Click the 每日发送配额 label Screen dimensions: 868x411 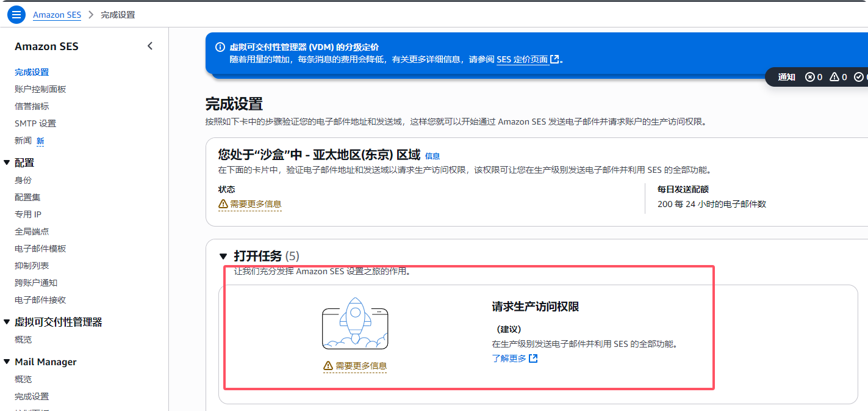click(683, 189)
